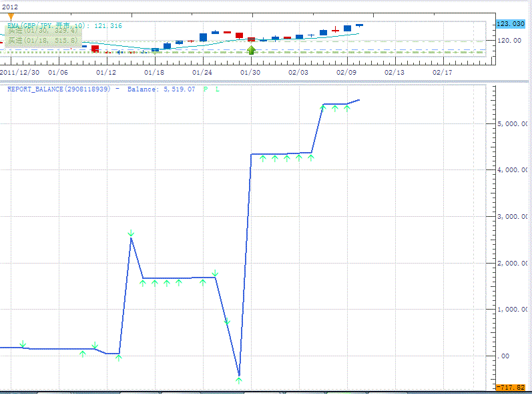Click the 02/13 date on the time axis
Screen dimensions: 532x403
(x=394, y=72)
